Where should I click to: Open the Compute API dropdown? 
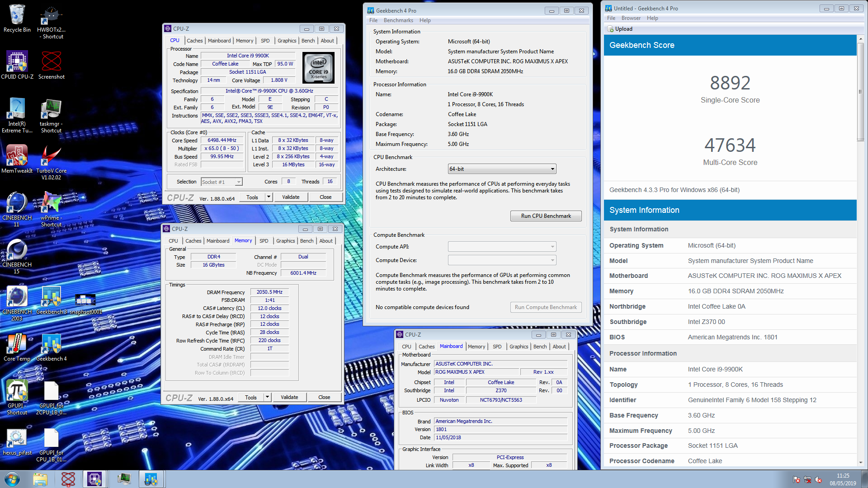(502, 247)
